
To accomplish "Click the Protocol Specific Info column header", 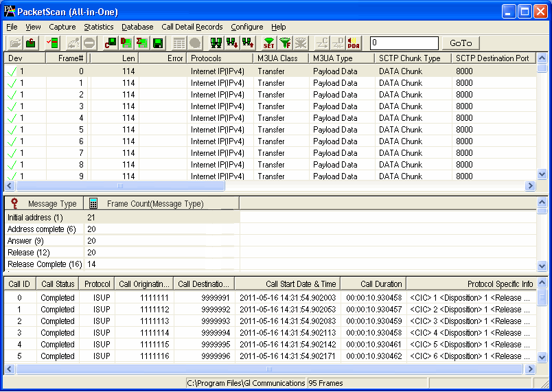I will (472, 284).
